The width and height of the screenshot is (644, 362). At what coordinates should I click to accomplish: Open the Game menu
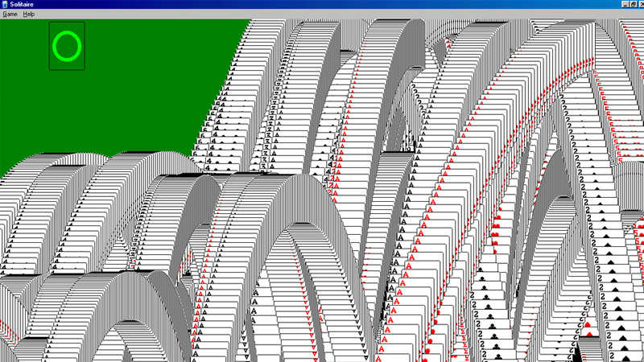[10, 14]
